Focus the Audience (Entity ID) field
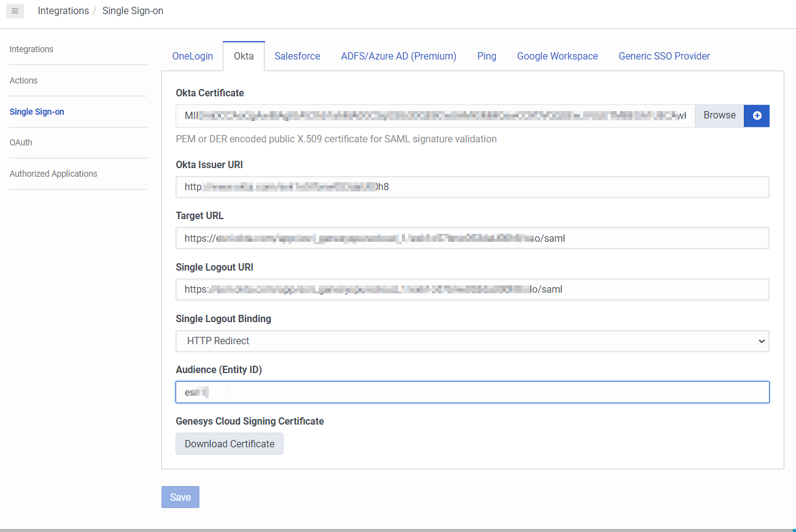 click(x=472, y=392)
